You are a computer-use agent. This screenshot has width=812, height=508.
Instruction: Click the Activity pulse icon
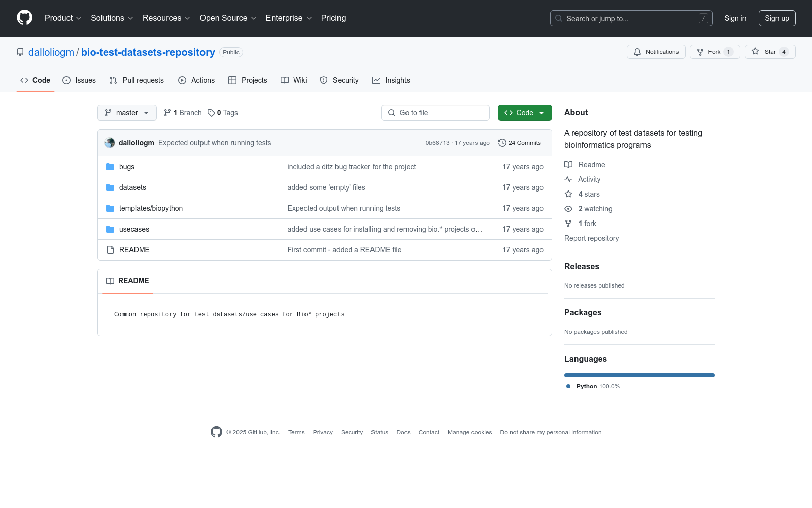pyautogui.click(x=568, y=179)
